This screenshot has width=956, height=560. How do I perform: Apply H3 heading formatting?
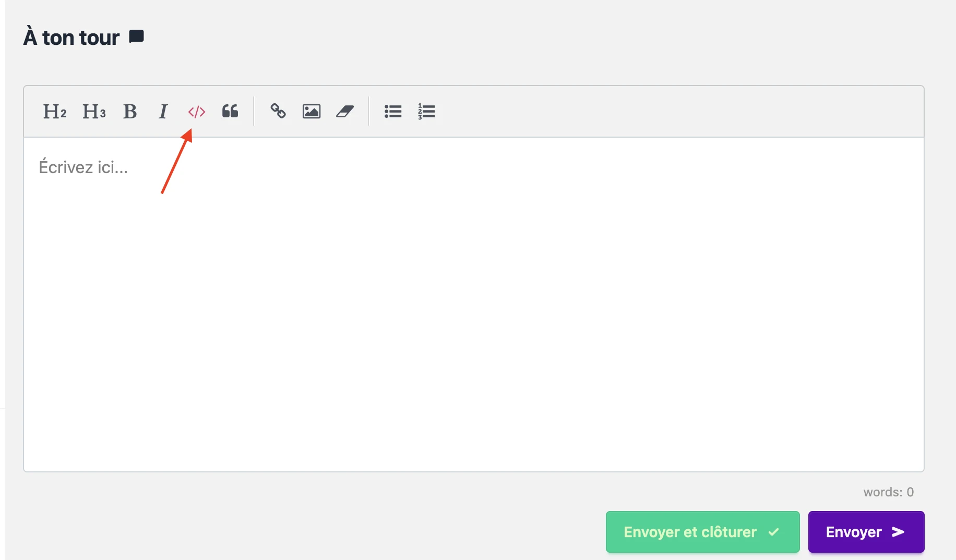coord(94,112)
